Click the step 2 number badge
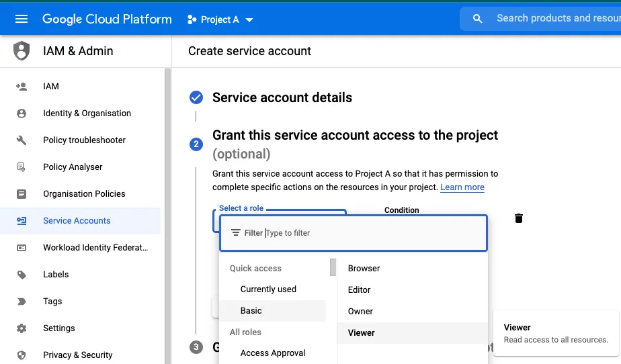Screen dimensions: 621x364 (196, 144)
